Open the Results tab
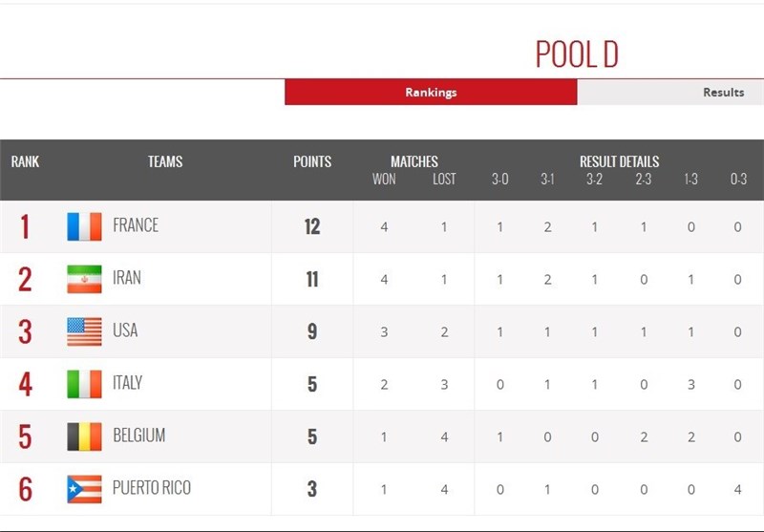Screen dimensions: 764x532 tap(723, 93)
